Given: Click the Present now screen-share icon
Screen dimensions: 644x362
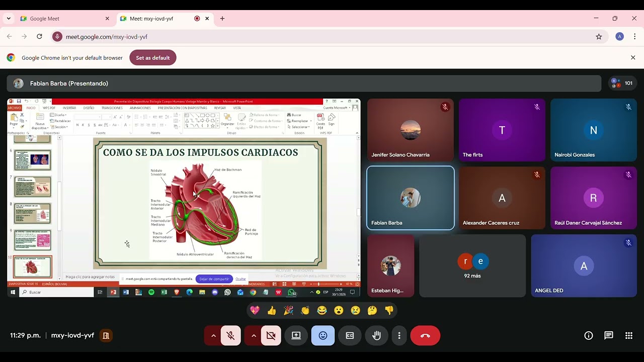Looking at the screenshot, I should (x=296, y=336).
